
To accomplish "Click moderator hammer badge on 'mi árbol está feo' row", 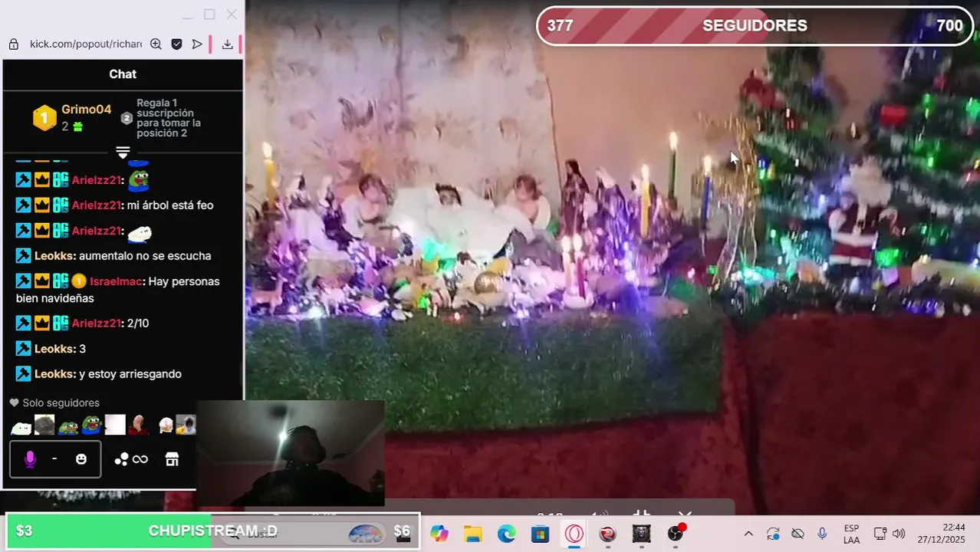I will [x=23, y=205].
